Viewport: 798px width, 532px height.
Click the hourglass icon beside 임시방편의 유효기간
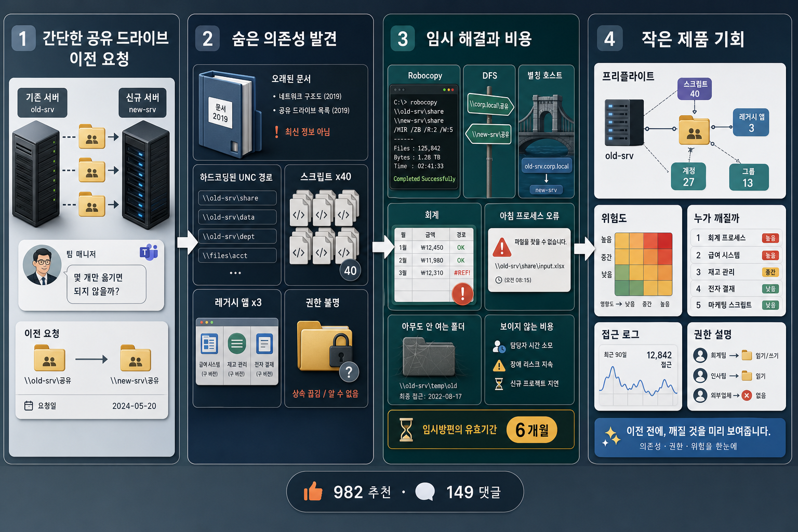[406, 430]
